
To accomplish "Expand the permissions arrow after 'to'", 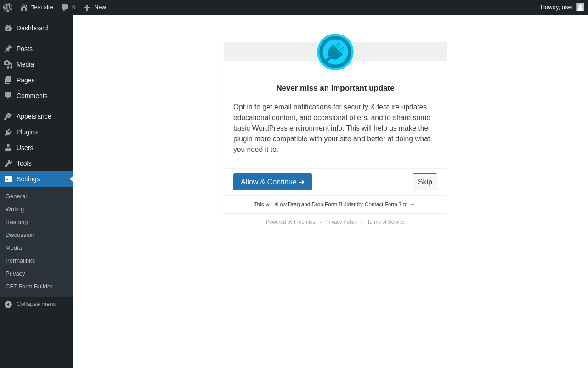I will point(412,204).
